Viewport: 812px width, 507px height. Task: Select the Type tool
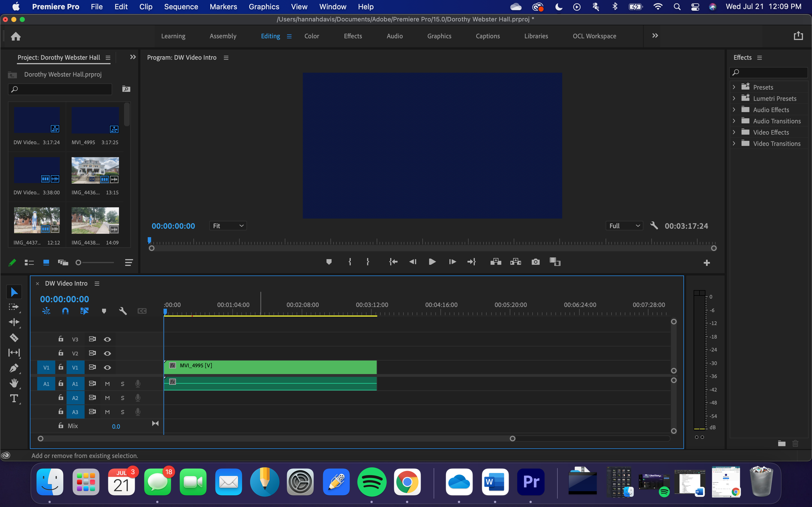point(14,399)
